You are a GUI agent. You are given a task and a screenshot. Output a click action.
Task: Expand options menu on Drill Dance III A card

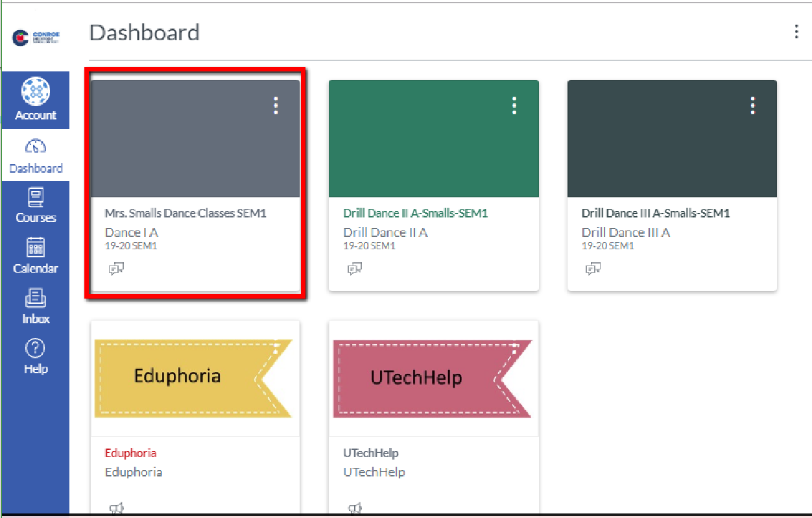(x=753, y=106)
